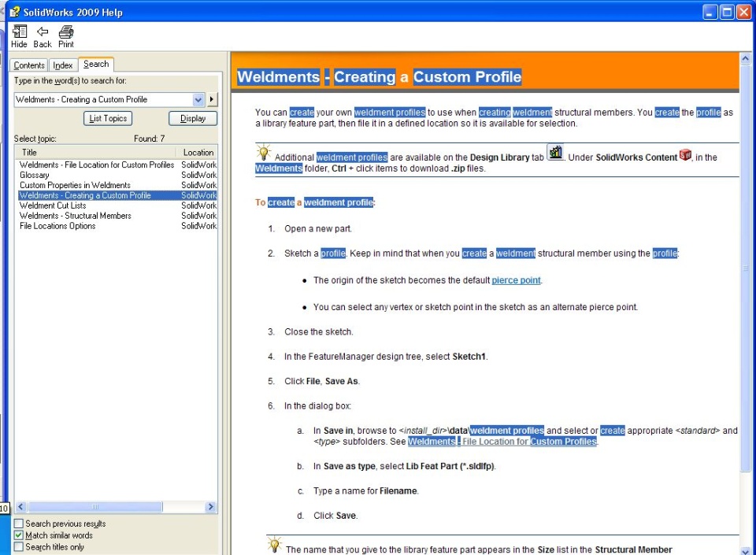Click the SolidWorks Help title bar icon
The image size is (756, 555).
[14, 12]
